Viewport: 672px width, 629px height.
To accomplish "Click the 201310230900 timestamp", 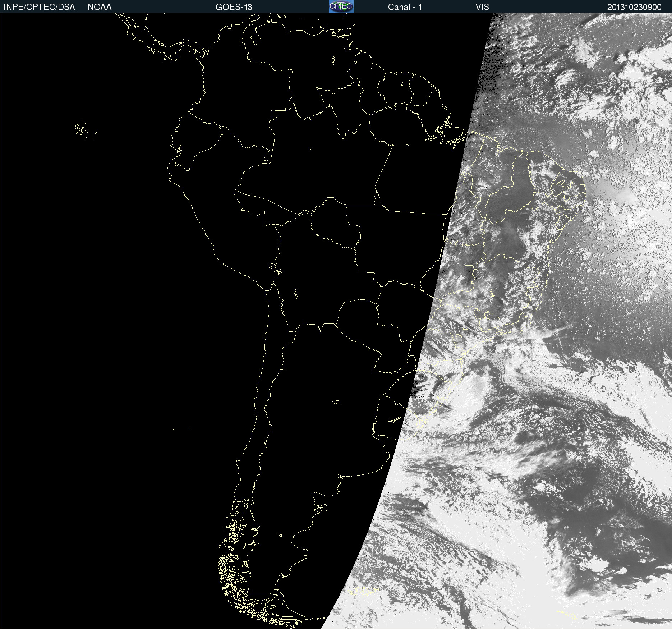I will [634, 7].
